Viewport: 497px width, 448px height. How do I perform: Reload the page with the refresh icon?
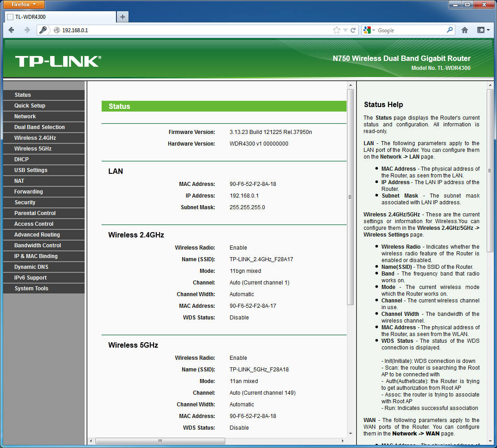(x=353, y=30)
